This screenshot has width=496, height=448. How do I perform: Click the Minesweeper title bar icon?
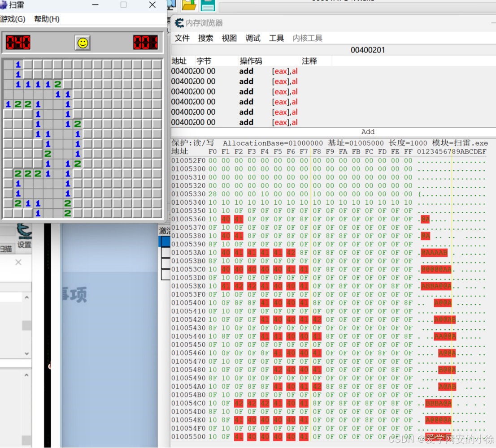3,5
